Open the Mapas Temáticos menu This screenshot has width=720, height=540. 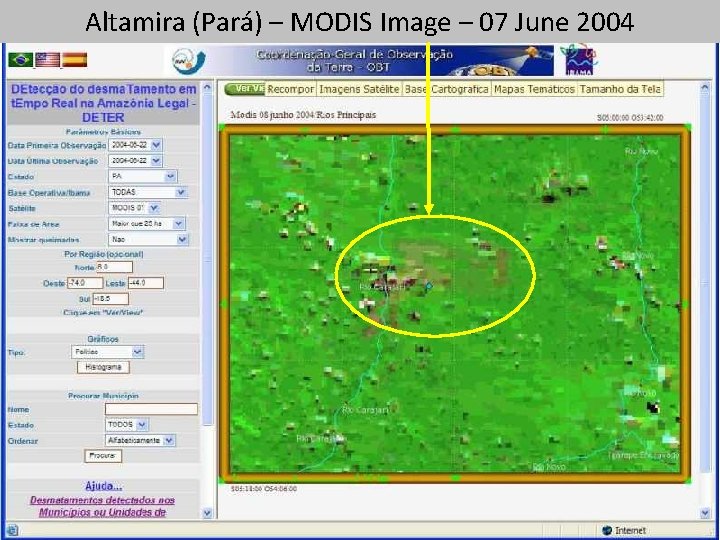click(534, 89)
